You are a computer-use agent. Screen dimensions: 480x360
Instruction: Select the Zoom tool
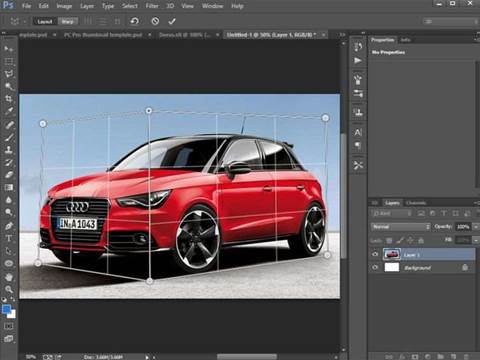point(8,289)
